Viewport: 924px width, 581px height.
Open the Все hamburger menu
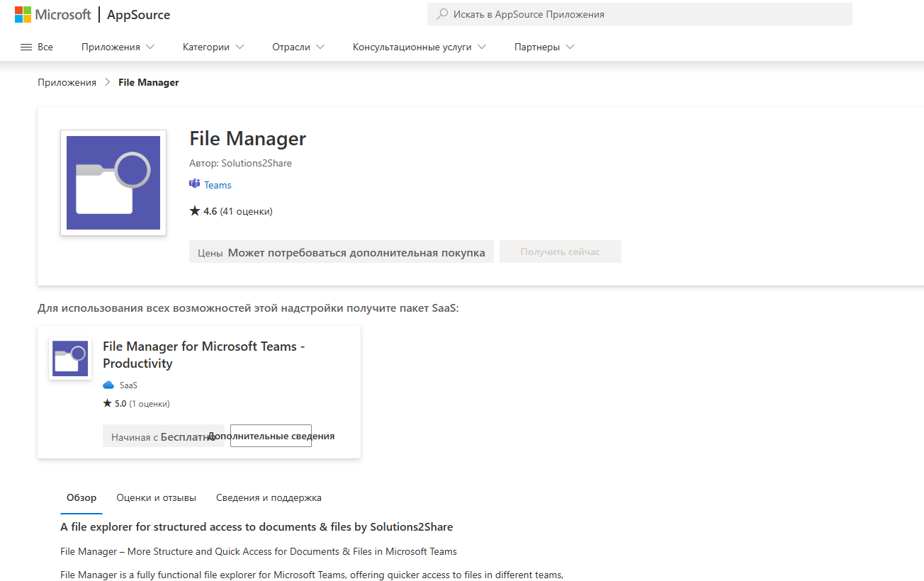[37, 47]
